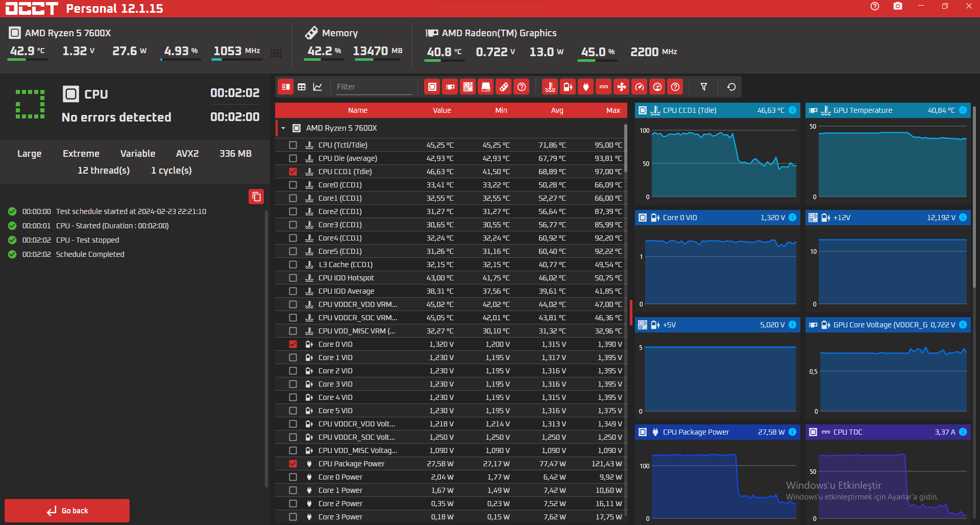Uncheck the CPU Package Power checkbox
This screenshot has height=525, width=980.
click(x=293, y=464)
